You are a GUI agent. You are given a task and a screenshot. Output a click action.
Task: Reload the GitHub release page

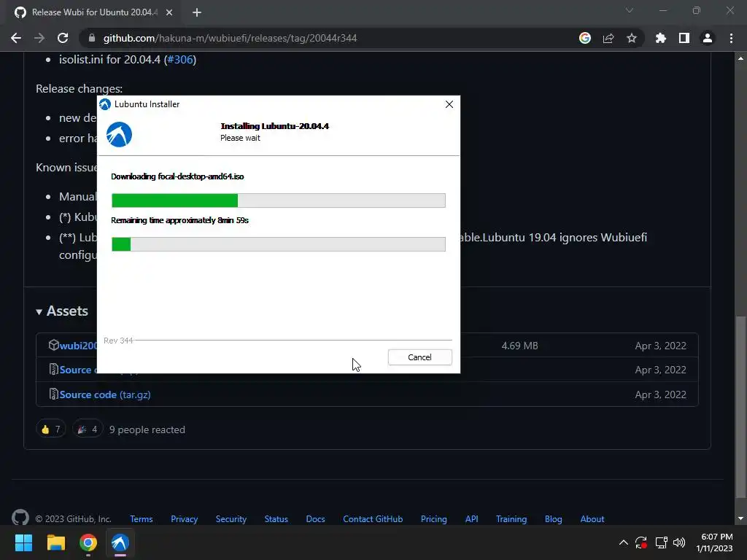63,38
